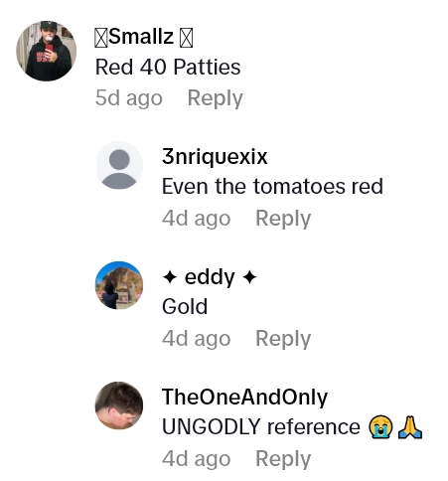This screenshot has width=448, height=481.
Task: Click 4d ago timestamp under TheOneAndOnly
Action: [197, 459]
